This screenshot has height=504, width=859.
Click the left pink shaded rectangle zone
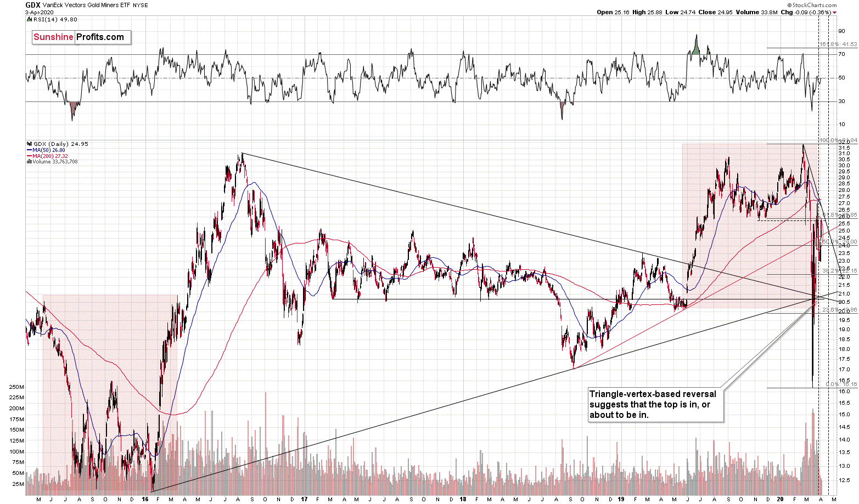[x=110, y=392]
